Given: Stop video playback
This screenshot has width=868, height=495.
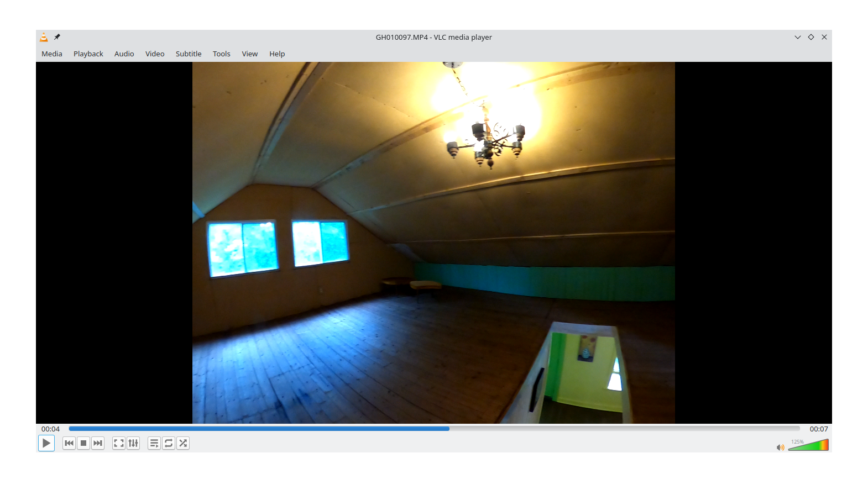Looking at the screenshot, I should pyautogui.click(x=83, y=443).
